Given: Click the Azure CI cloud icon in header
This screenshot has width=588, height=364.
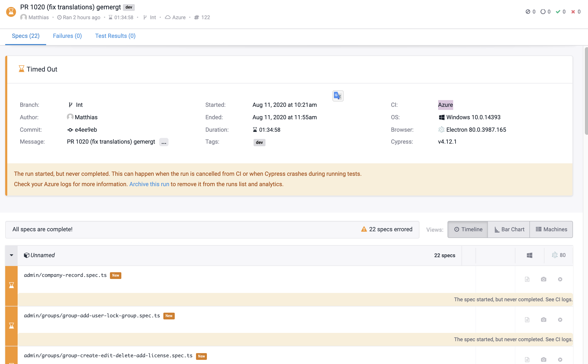Looking at the screenshot, I should point(168,17).
